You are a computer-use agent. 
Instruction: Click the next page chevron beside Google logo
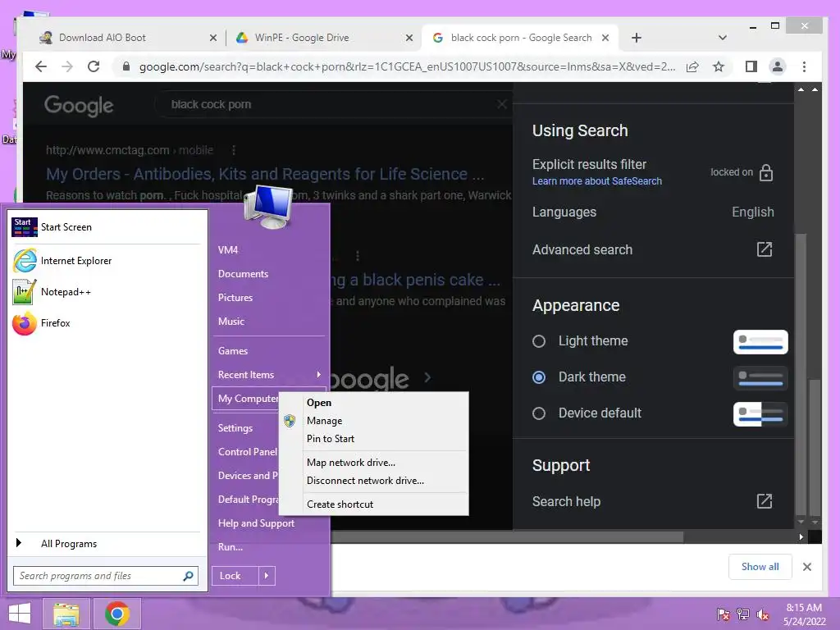pos(427,377)
